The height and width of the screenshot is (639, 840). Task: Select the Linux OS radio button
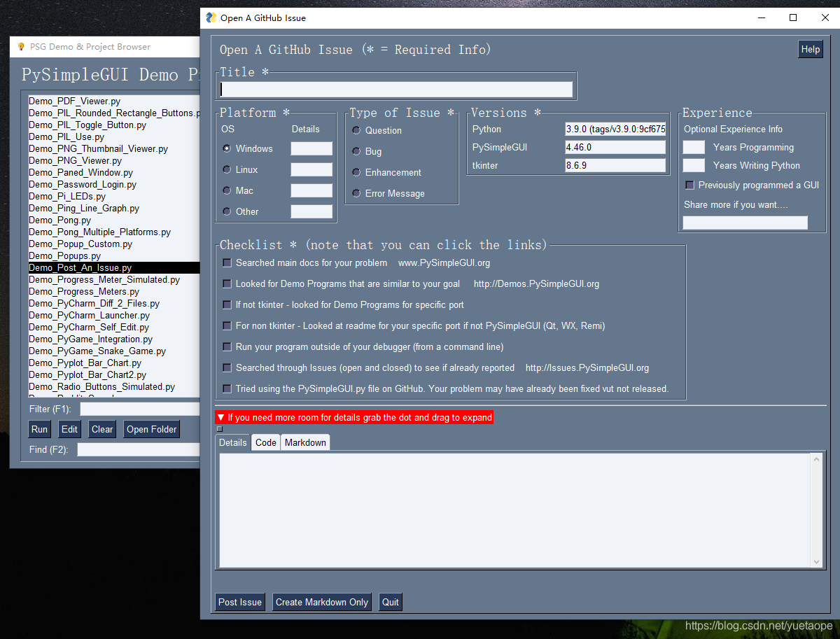point(227,169)
